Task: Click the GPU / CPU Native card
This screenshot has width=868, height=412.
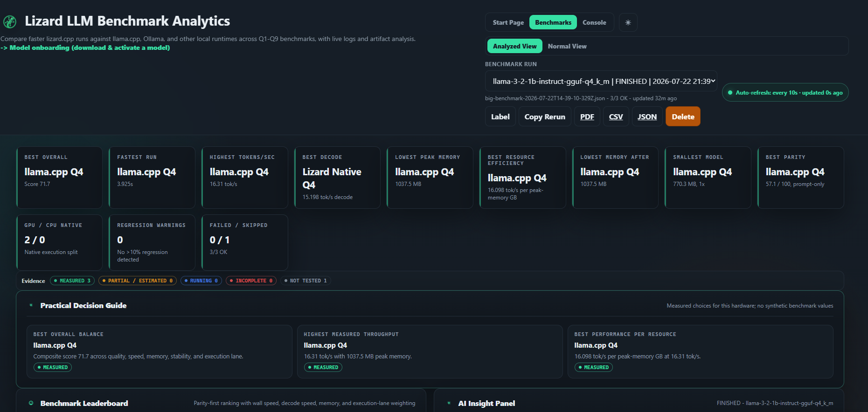Action: (59, 242)
